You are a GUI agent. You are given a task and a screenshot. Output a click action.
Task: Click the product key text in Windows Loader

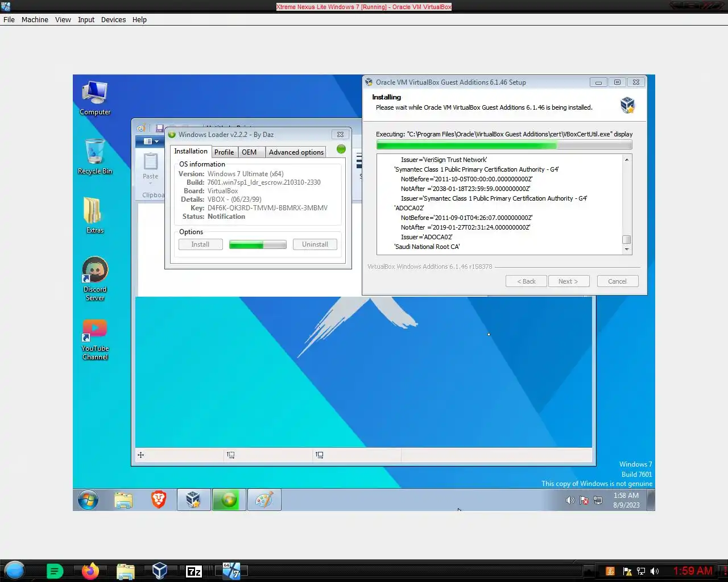267,208
